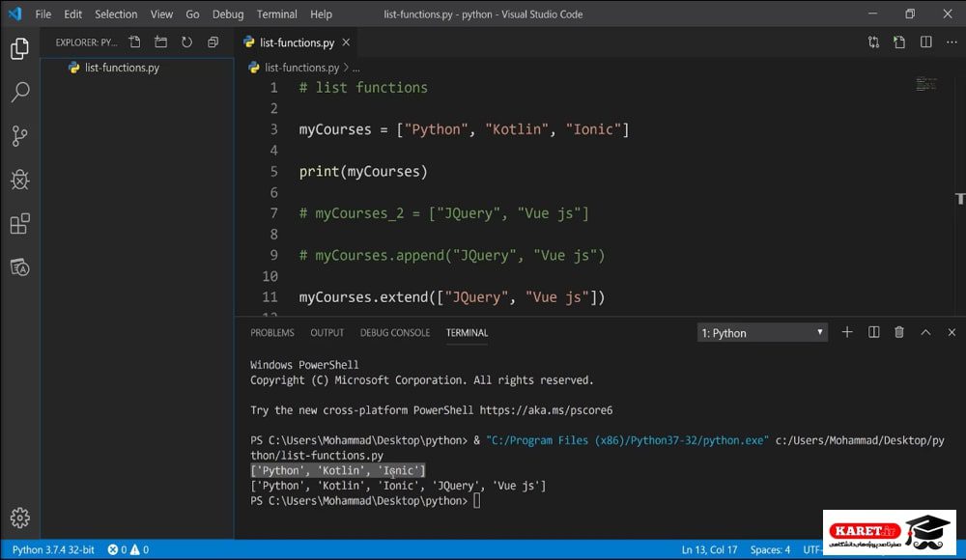Open the View menu
This screenshot has width=966, height=560.
click(161, 14)
